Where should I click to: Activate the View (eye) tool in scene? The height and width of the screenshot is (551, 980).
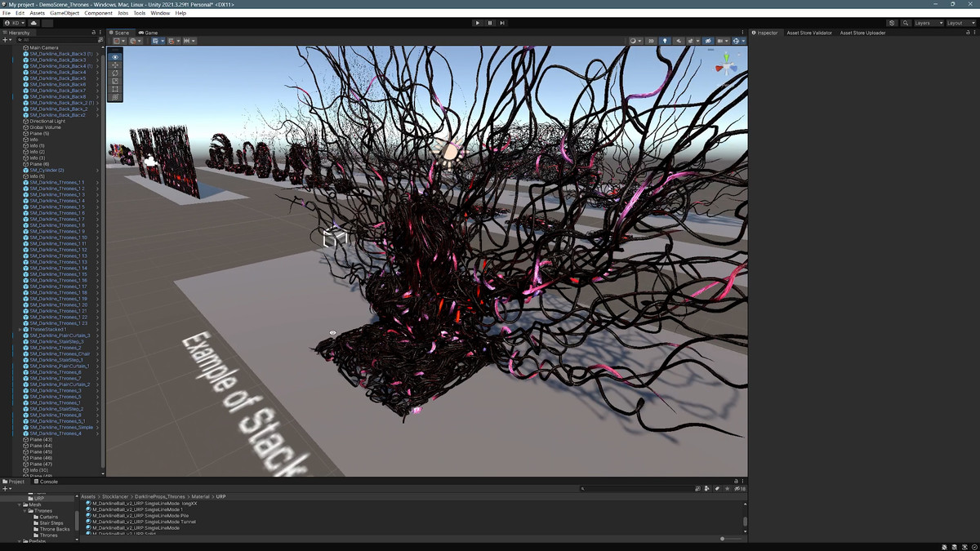(115, 57)
